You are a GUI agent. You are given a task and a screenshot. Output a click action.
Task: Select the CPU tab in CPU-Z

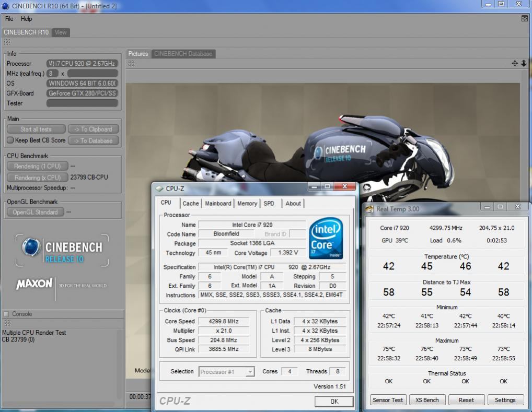coord(166,203)
